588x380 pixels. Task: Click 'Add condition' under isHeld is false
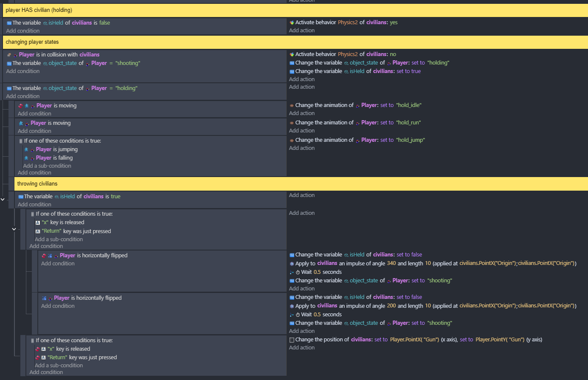23,31
